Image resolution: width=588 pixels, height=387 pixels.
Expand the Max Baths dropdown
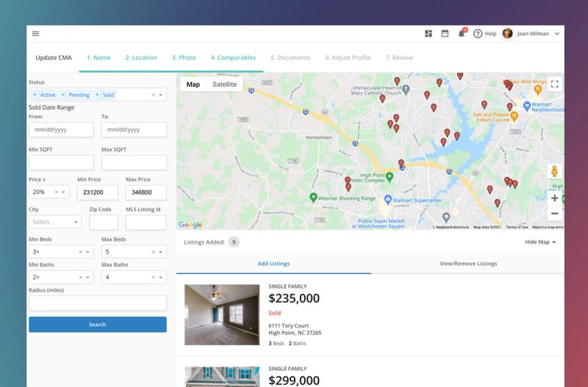(x=161, y=278)
